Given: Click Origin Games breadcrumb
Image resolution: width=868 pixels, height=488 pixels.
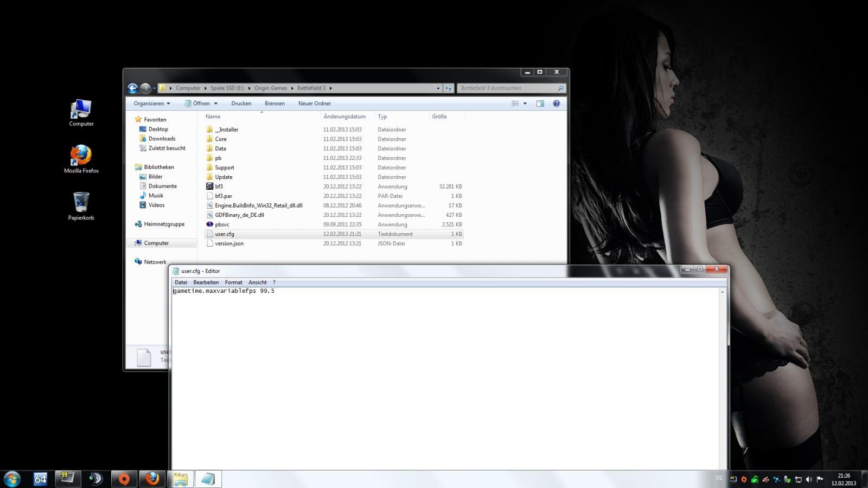Looking at the screenshot, I should (271, 88).
